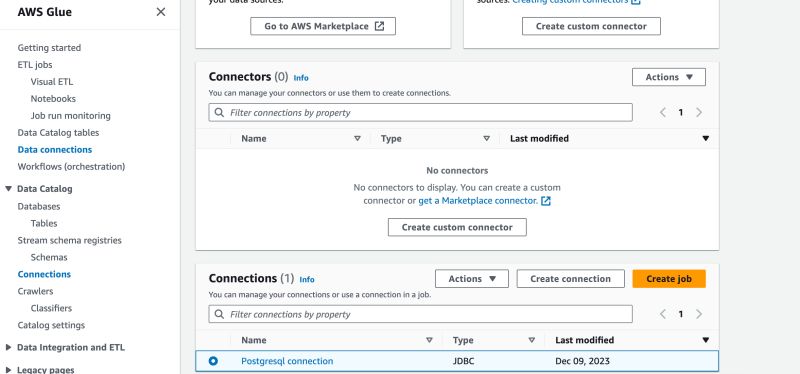Viewport: 800px width, 374px height.
Task: Open Connectors Info link
Action: [301, 78]
